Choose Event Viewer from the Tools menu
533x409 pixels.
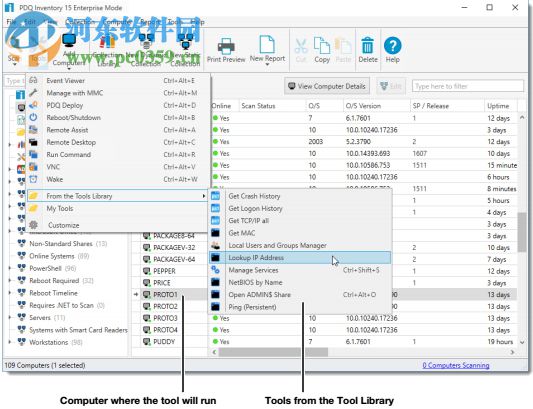coord(118,81)
